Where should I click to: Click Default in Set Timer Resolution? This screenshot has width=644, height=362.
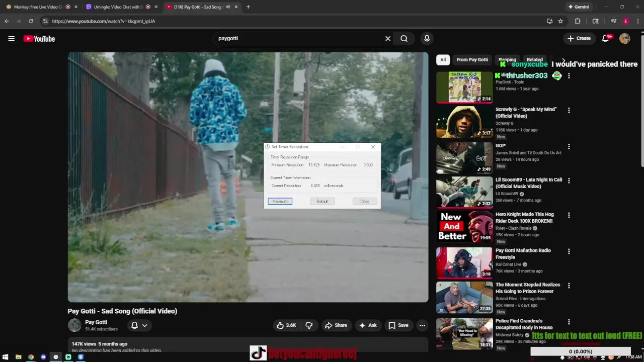tap(323, 201)
